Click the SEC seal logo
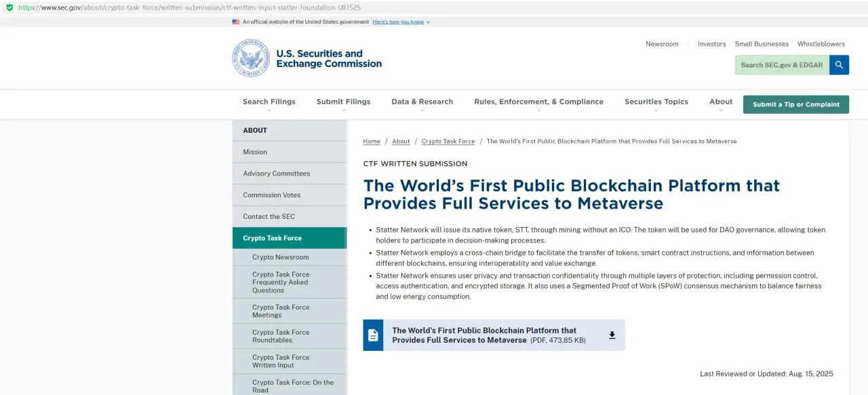Viewport: 868px width, 395px height. (x=251, y=58)
